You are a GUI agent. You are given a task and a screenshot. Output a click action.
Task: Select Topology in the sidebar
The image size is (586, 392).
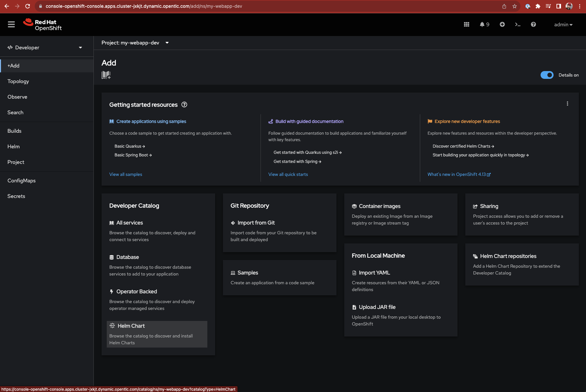pyautogui.click(x=18, y=81)
